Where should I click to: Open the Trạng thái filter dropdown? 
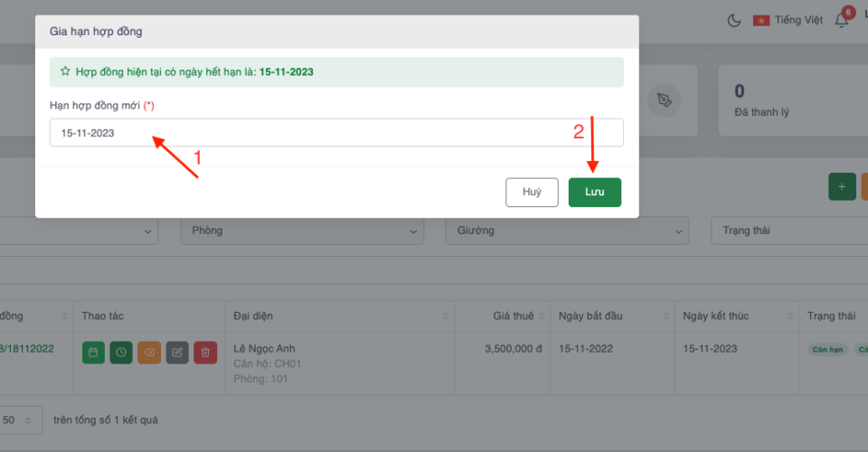pyautogui.click(x=787, y=231)
